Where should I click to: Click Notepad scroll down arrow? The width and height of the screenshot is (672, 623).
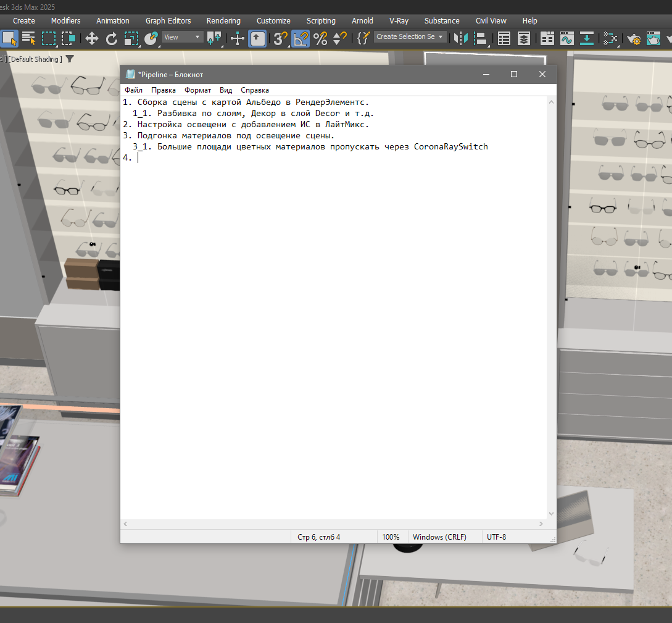coord(551,514)
